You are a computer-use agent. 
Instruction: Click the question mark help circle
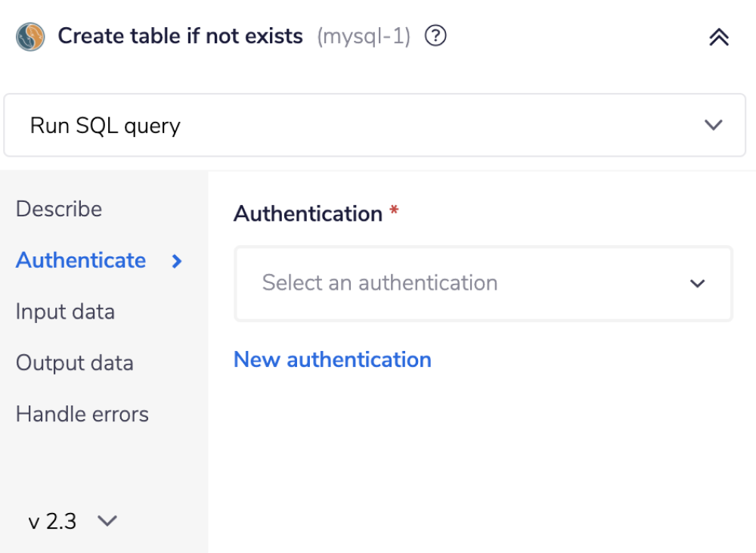(x=435, y=36)
